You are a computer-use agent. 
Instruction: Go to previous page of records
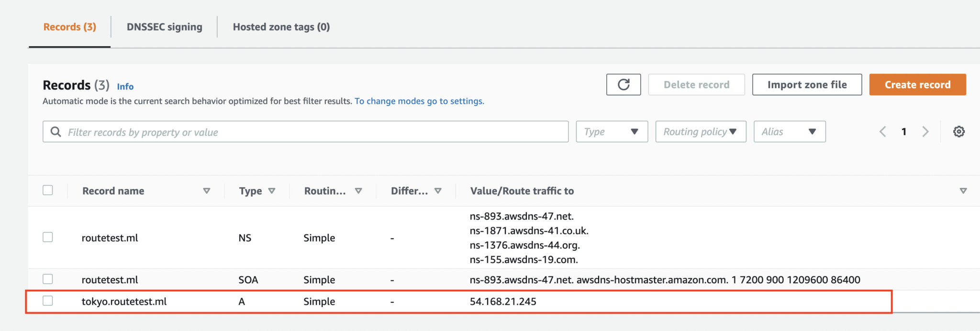pos(883,132)
